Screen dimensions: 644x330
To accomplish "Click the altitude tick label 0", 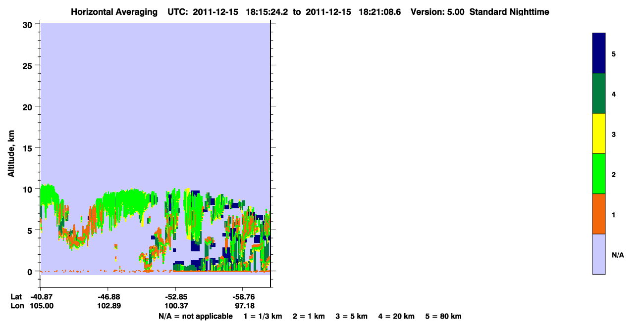I will 31,272.
